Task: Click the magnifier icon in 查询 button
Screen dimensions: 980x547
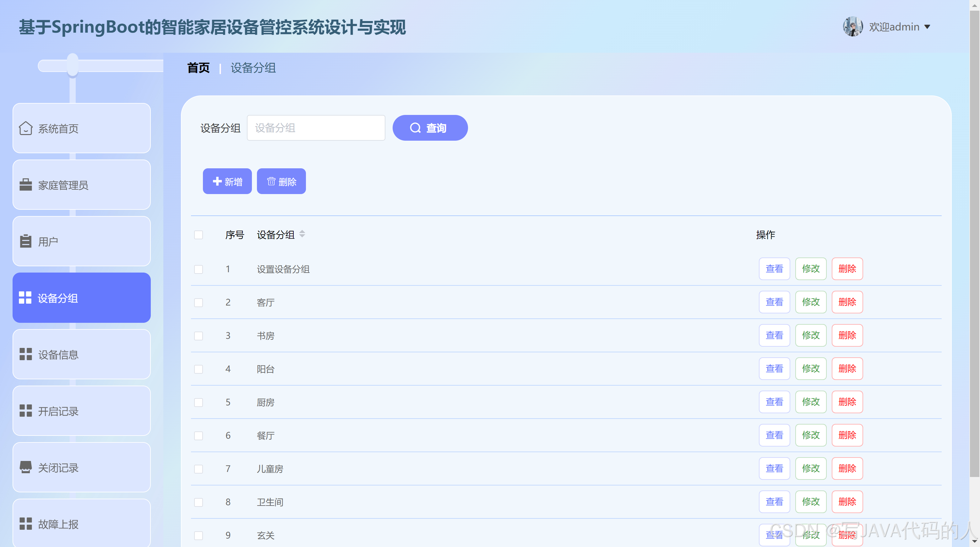Action: 415,128
